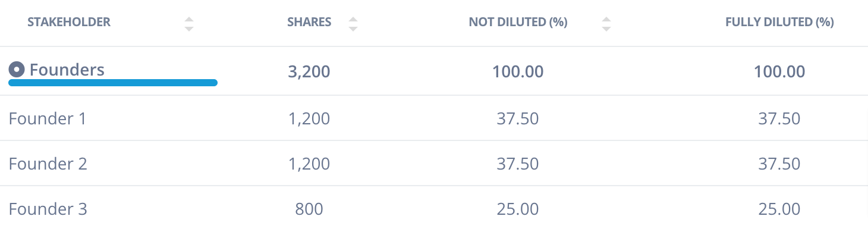Collapse the Founders group circle icon
The image size is (868, 238).
pos(17,70)
